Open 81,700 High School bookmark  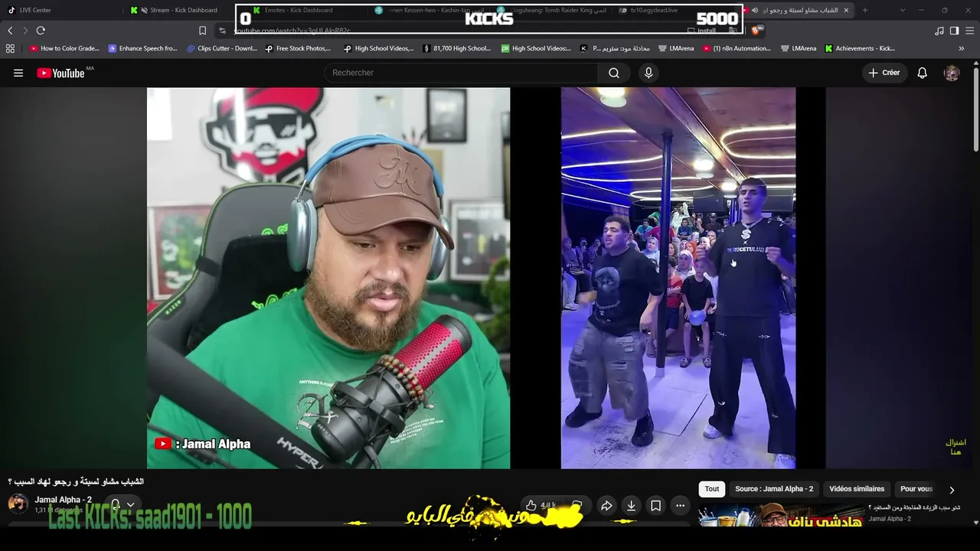point(456,48)
